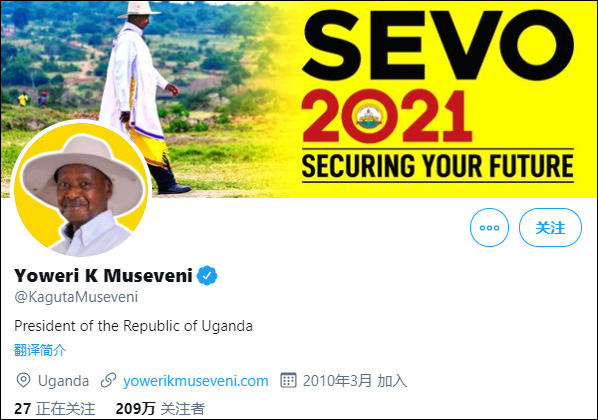Click the @KagutaMuseveni handle
The image size is (598, 420).
click(x=76, y=297)
